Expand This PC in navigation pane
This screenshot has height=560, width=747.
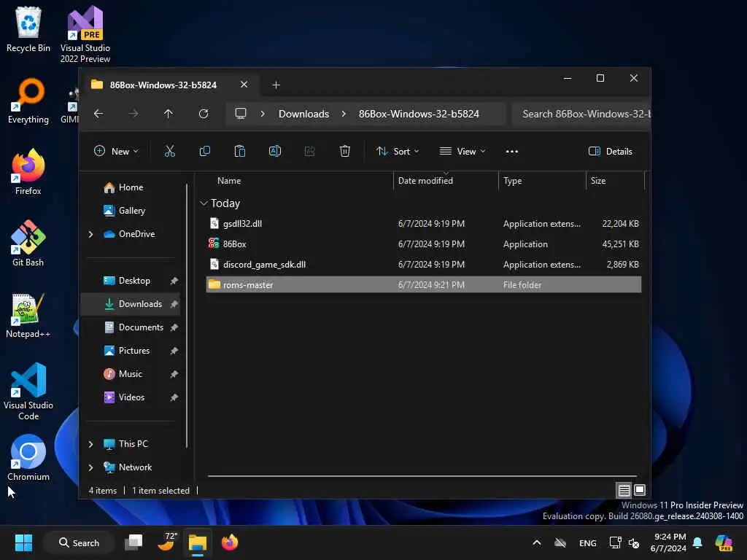[90, 444]
